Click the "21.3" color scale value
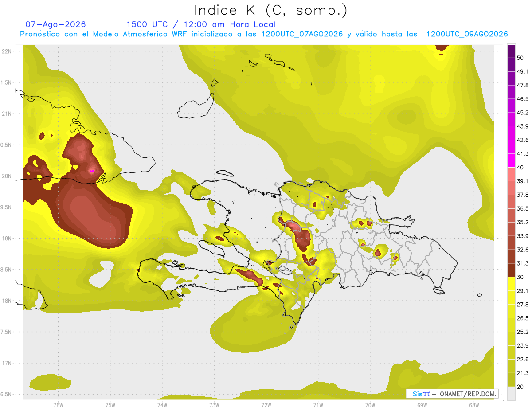This screenshot has height=411, width=532. (523, 373)
